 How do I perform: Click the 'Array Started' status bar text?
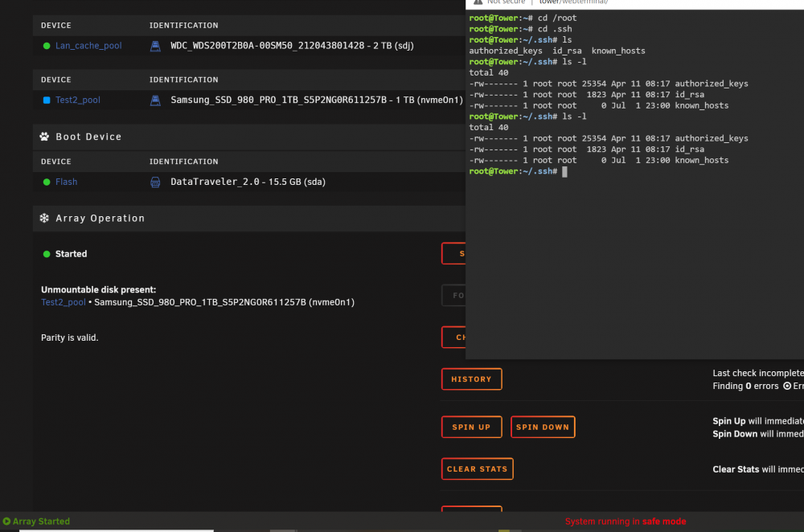(x=41, y=522)
